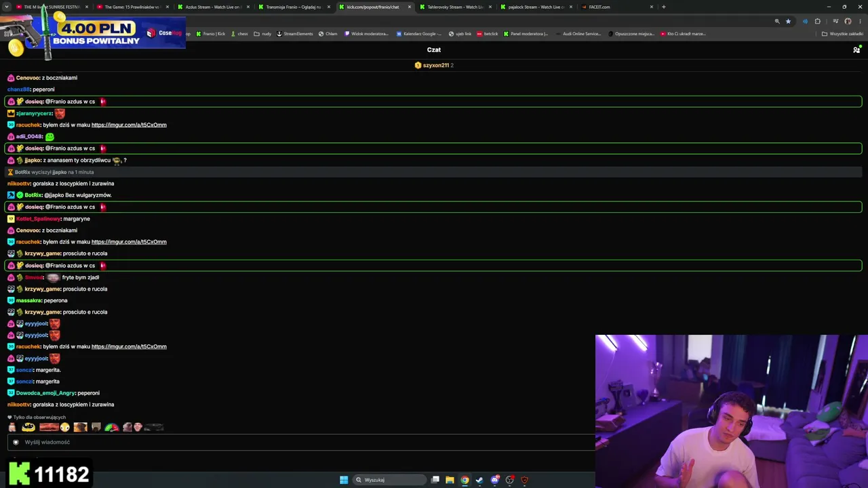868x488 pixels.
Task: Click username zjaranyrycerz
Action: click(34, 113)
